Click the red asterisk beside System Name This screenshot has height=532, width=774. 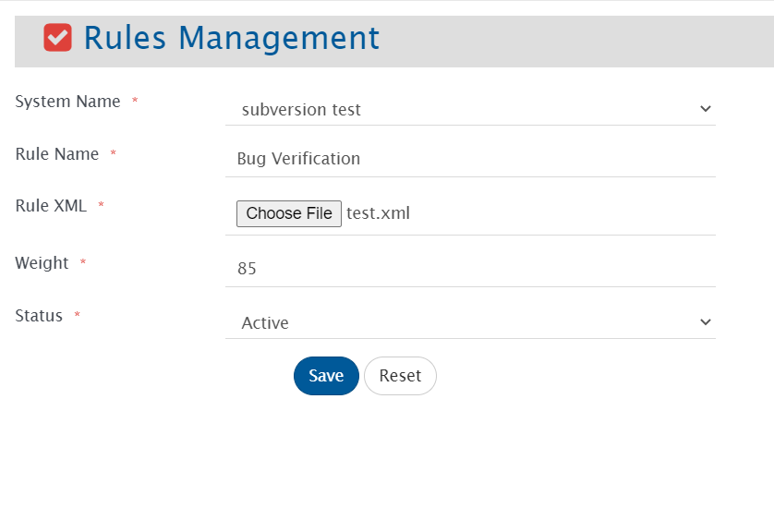pyautogui.click(x=135, y=101)
